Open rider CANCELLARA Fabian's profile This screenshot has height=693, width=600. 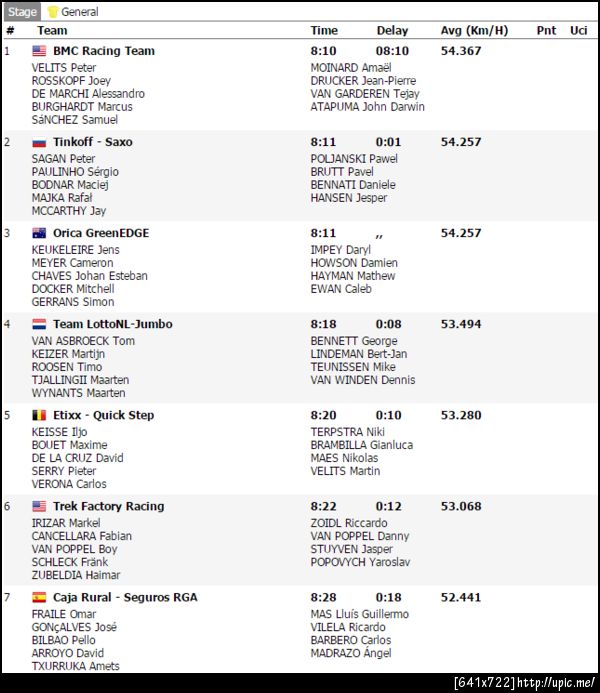(82, 536)
